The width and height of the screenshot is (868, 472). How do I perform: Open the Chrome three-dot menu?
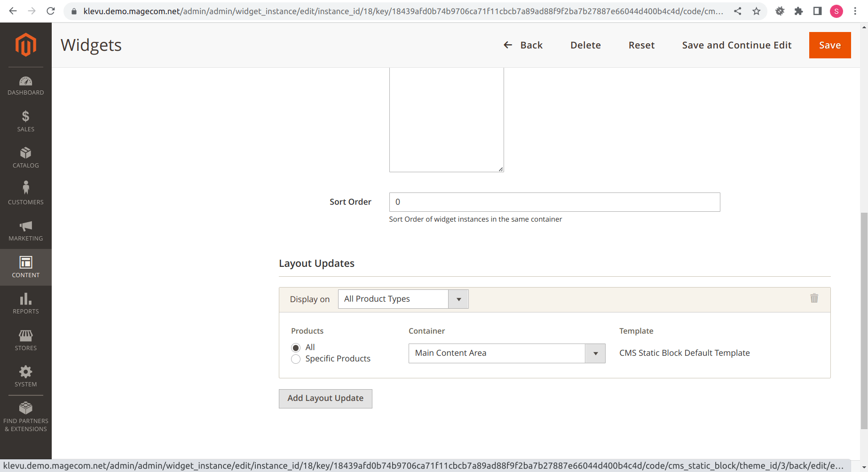coord(855,11)
